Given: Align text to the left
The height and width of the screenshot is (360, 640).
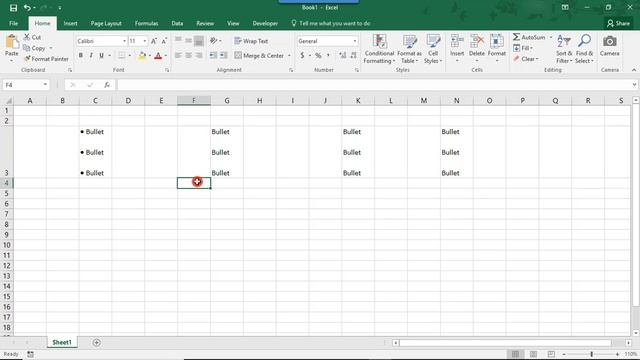Looking at the screenshot, I should click(178, 56).
